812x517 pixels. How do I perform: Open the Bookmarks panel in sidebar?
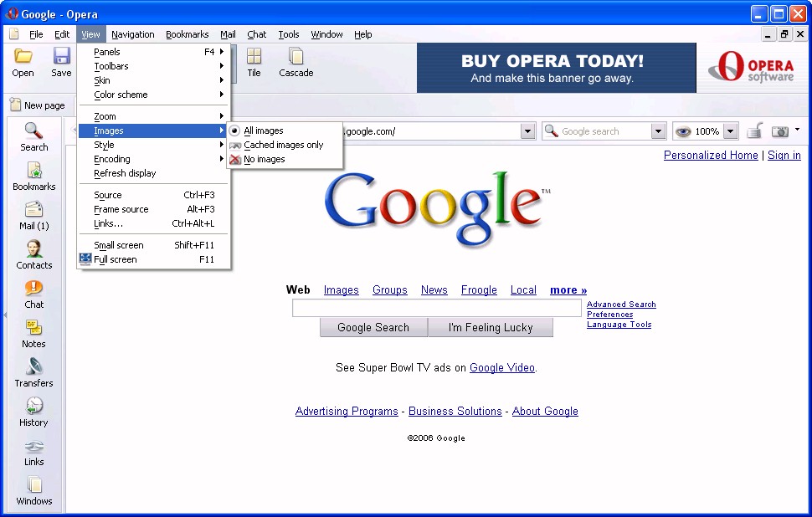[x=33, y=175]
